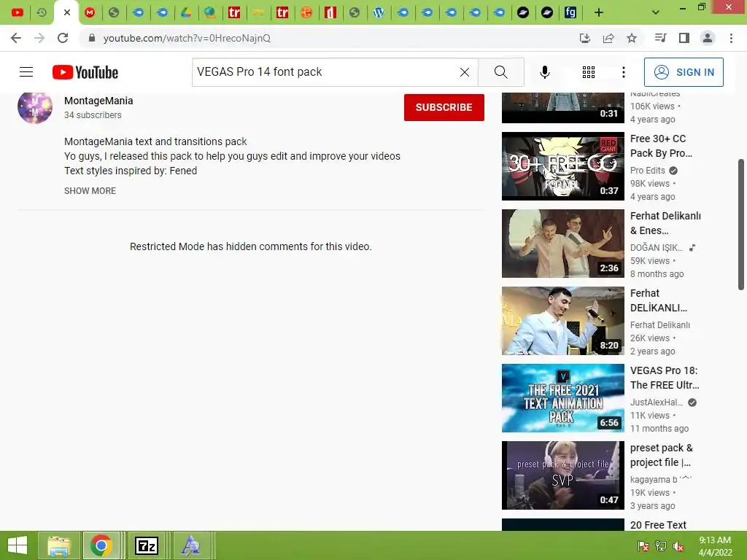747x560 pixels.
Task: Open the YouTube hamburger guide menu
Action: [x=26, y=72]
